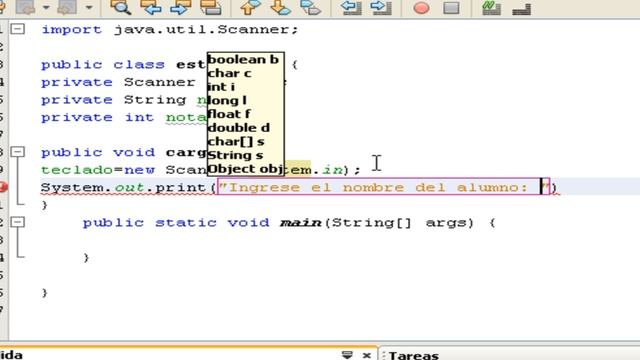The image size is (640, 360).
Task: Click Find Previous Occurrence arrow icon
Action: (x=151, y=7)
